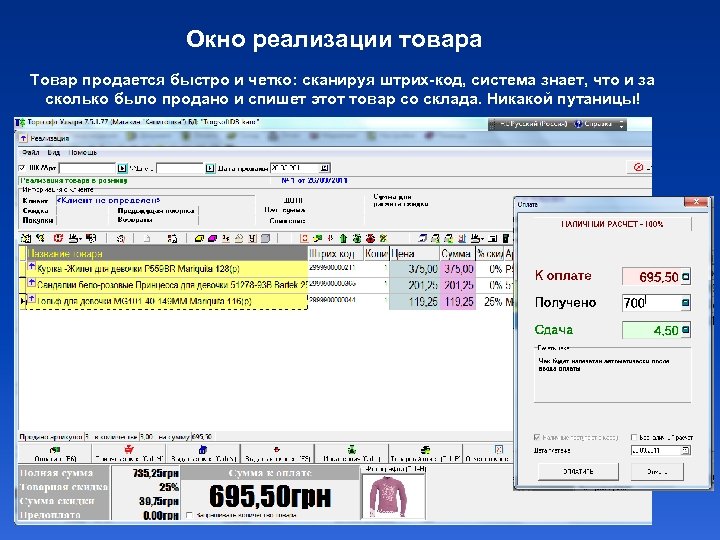
Task: Click the red cancel icon at top right
Action: click(x=638, y=167)
